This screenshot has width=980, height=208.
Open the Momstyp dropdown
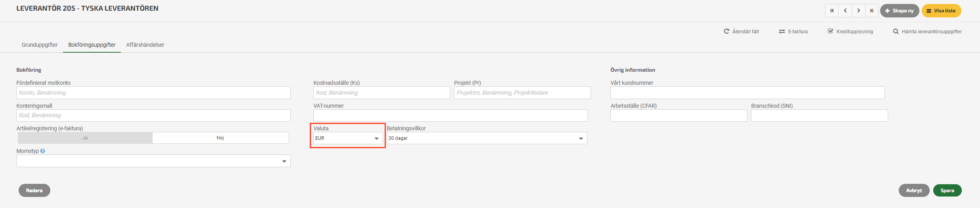pos(153,161)
